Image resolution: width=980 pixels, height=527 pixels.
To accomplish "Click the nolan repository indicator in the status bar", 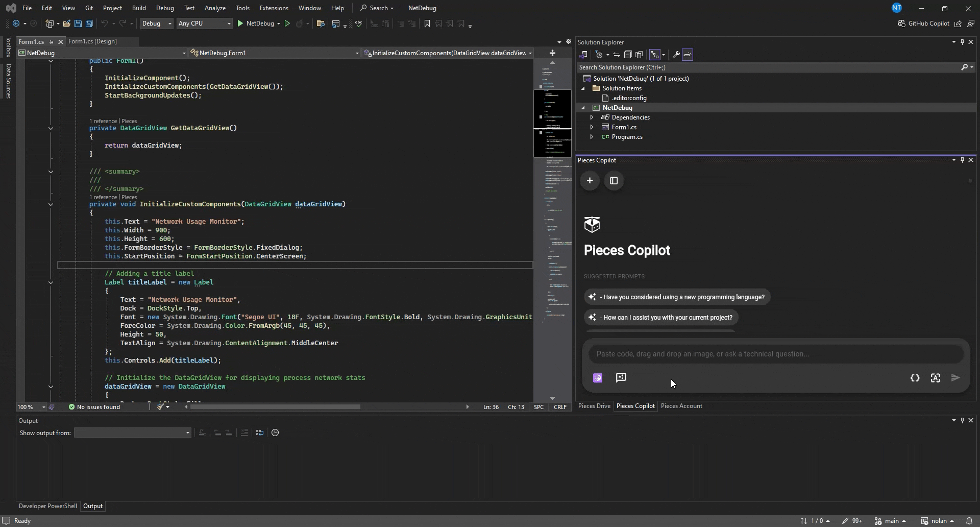I will click(x=937, y=521).
